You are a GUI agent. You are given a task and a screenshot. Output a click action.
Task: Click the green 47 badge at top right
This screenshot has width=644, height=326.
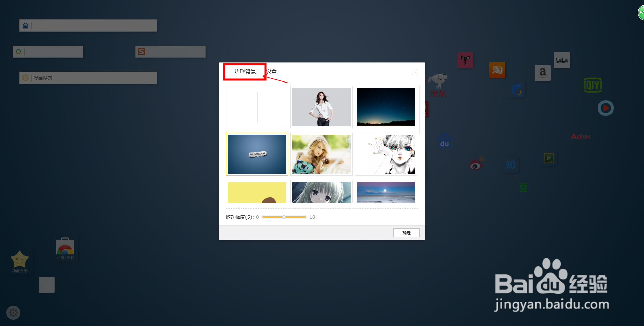(641, 13)
